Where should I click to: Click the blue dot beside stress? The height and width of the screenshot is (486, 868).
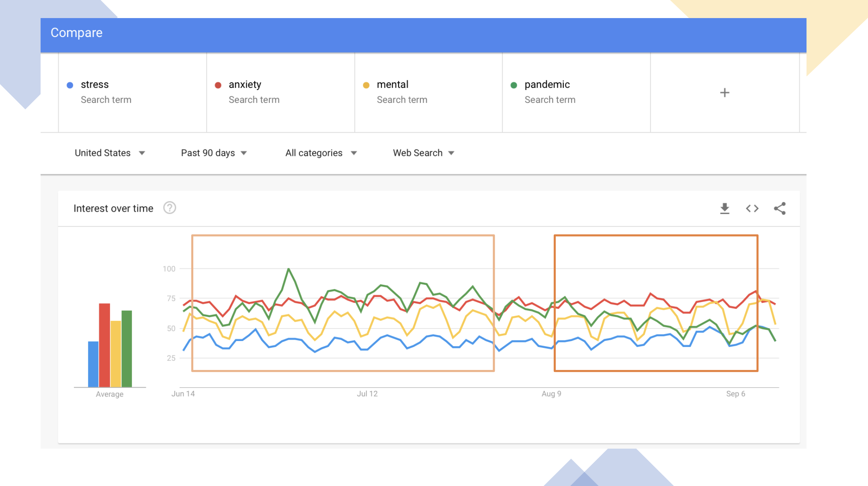(70, 85)
